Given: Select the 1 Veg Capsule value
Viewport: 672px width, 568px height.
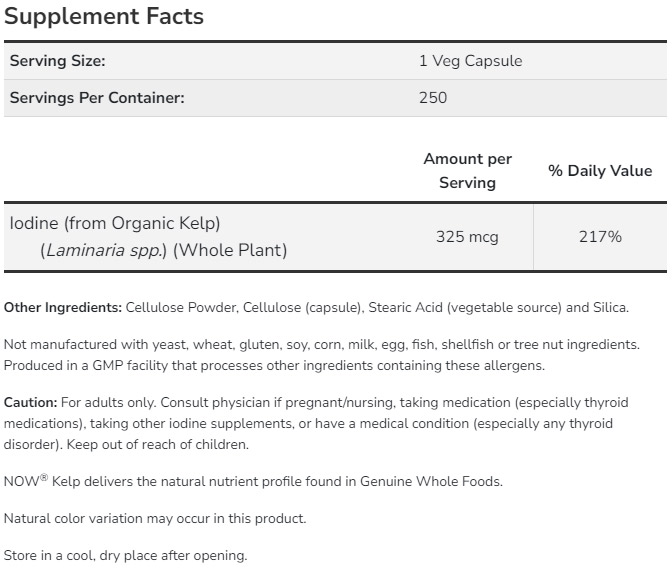Looking at the screenshot, I should pyautogui.click(x=470, y=61).
